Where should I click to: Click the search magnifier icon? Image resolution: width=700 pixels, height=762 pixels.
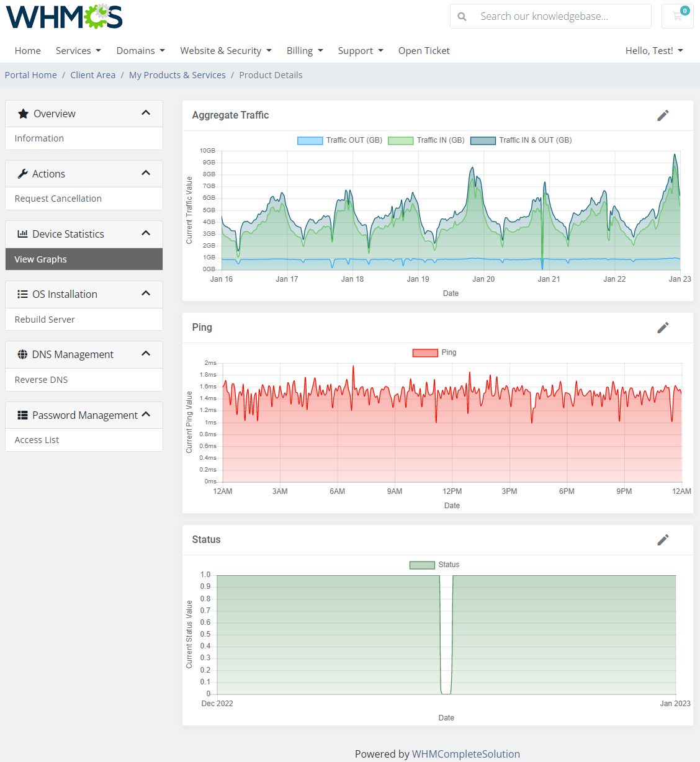click(462, 17)
